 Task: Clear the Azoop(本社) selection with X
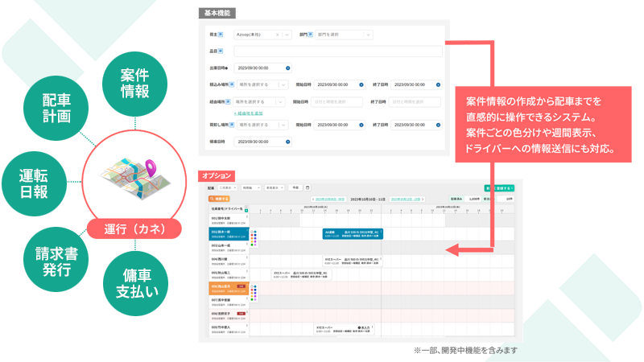point(278,35)
